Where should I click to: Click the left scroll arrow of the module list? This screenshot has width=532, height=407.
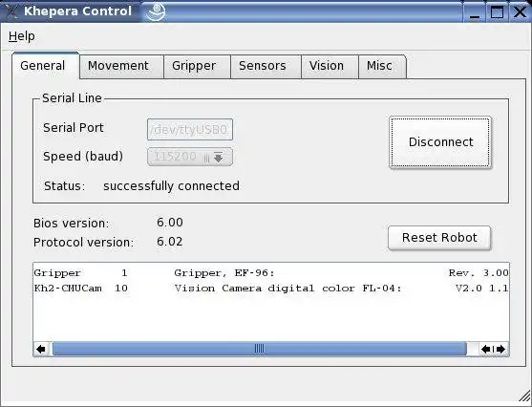point(41,349)
